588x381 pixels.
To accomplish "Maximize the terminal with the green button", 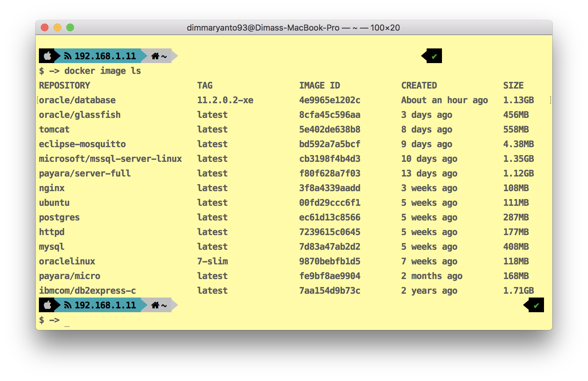I will click(x=70, y=27).
